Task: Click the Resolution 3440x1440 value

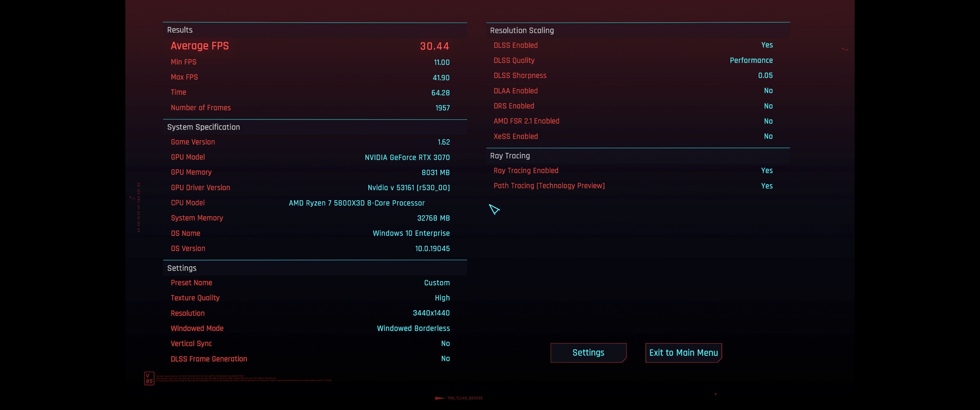Action: pos(431,313)
